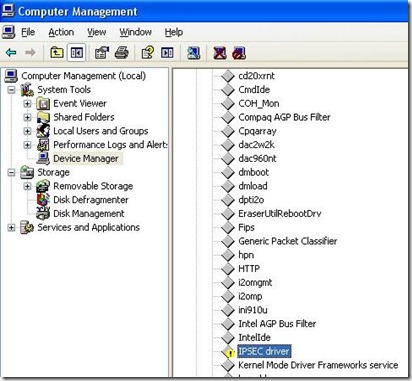Click the Services and Applications icon
Screen dimensions: 412x381
point(27,227)
